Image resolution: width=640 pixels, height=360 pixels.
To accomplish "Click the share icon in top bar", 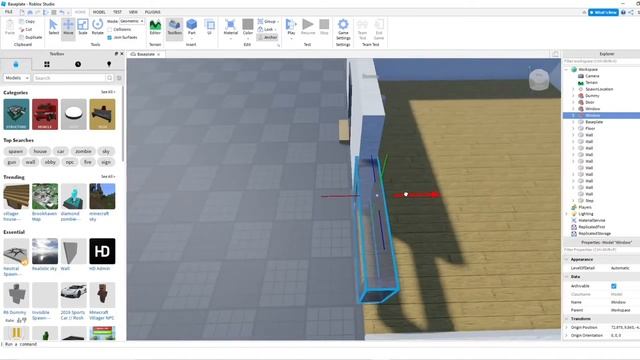I will (x=631, y=12).
